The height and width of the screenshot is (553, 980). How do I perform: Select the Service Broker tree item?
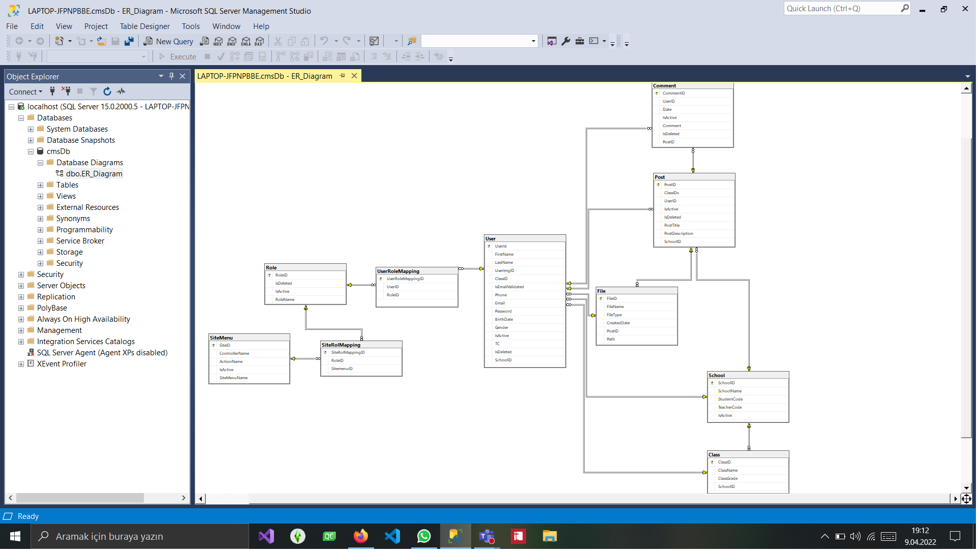[80, 241]
